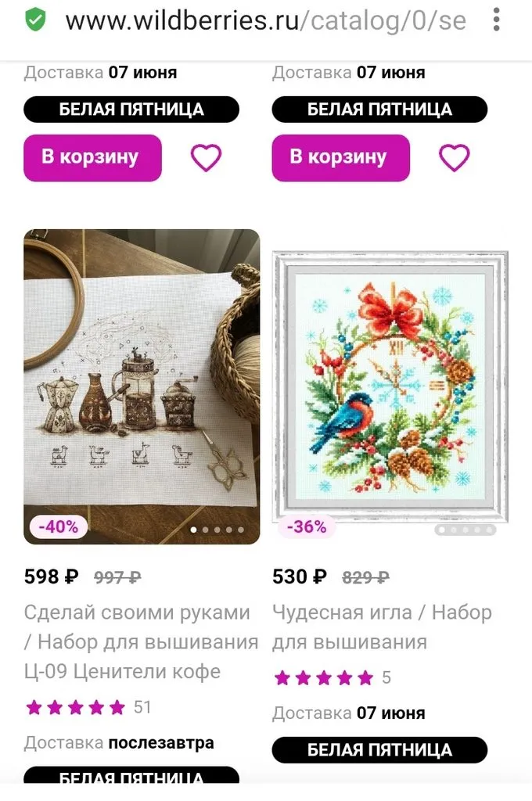Tap the coffee image carousel dots
Image resolution: width=532 pixels, height=801 pixels.
[x=217, y=530]
